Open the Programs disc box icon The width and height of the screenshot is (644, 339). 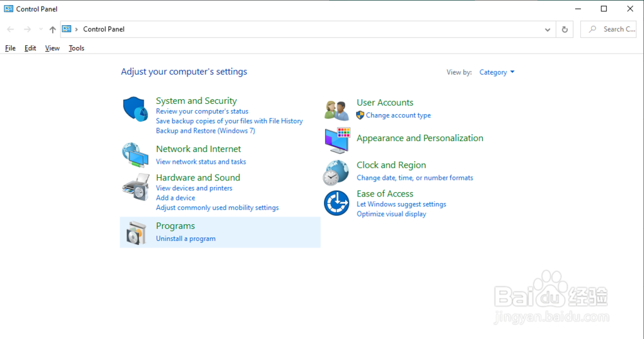(x=135, y=233)
